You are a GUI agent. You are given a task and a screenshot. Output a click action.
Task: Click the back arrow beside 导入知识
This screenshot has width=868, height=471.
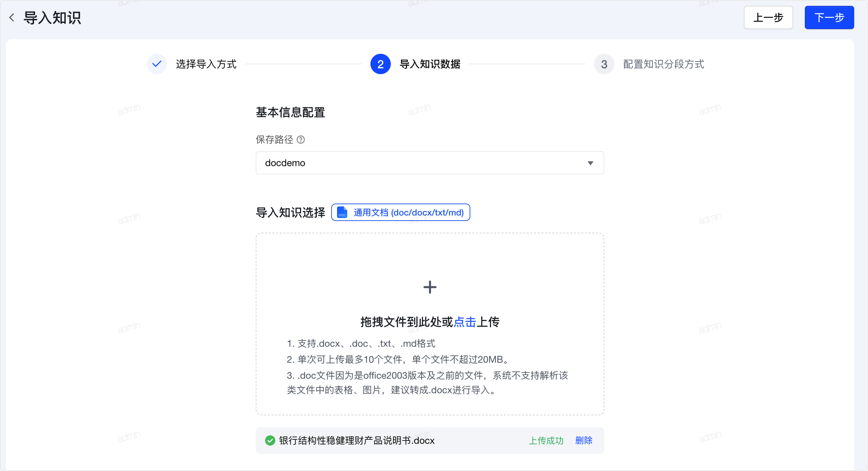12,17
